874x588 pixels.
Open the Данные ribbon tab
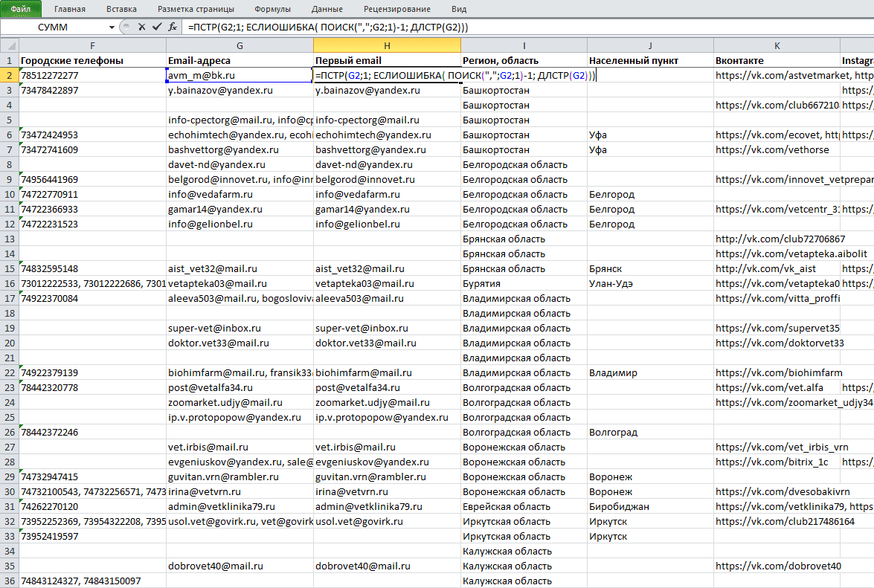tap(327, 9)
